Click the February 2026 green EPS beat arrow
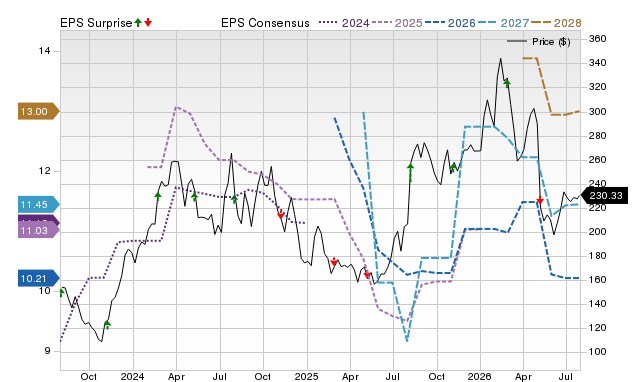The height and width of the screenshot is (382, 640). (x=507, y=83)
